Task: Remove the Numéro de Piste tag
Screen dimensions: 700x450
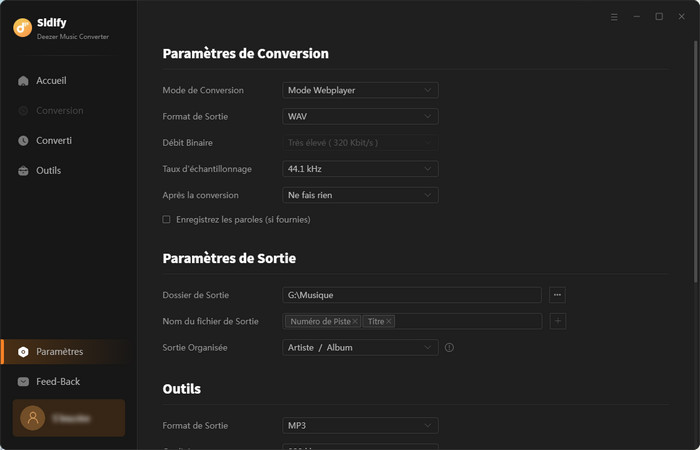Action: coord(355,322)
